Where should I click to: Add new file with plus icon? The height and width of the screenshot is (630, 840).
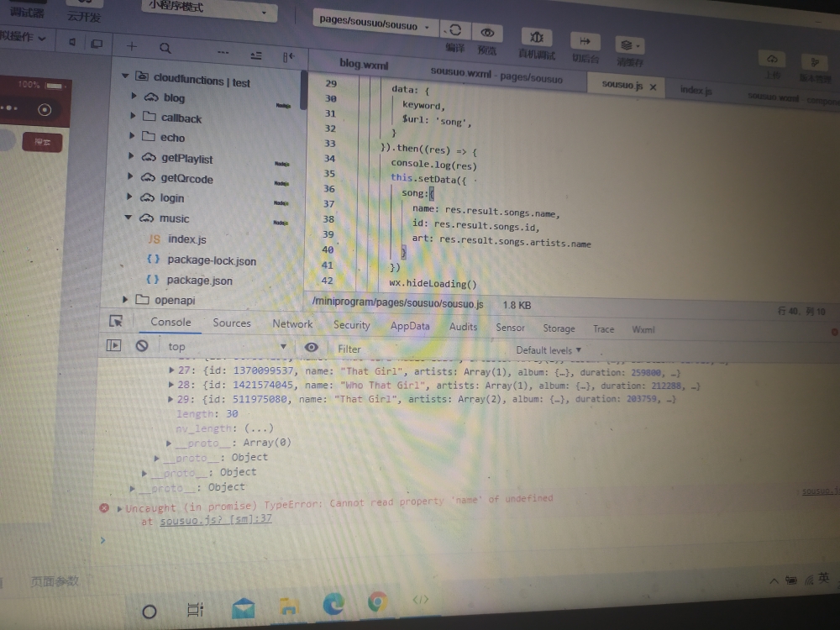131,46
